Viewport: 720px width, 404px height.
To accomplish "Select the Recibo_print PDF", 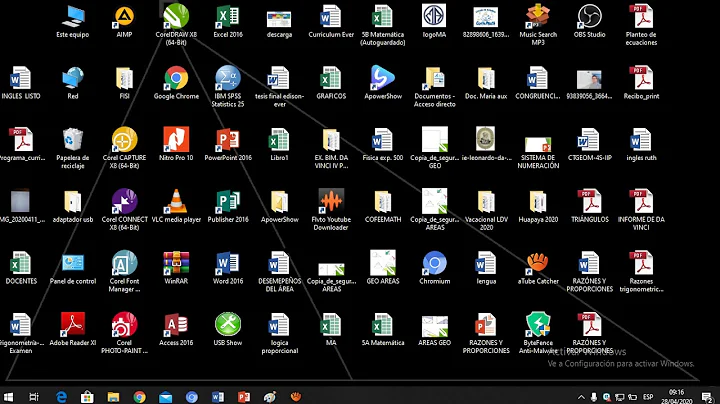I will tap(641, 83).
